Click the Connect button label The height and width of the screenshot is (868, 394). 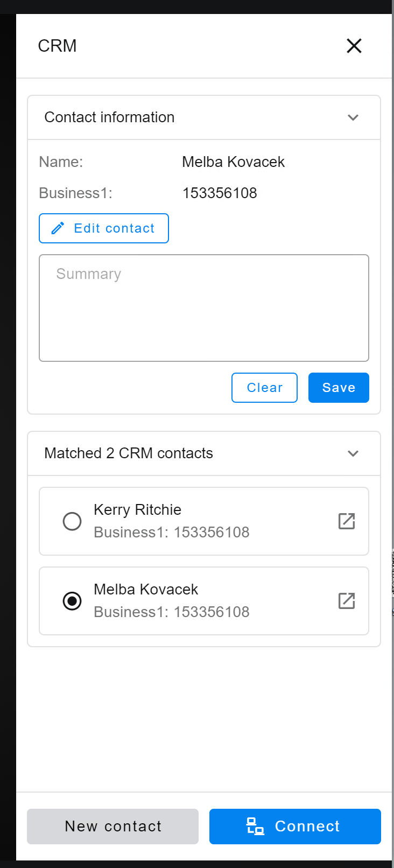307,826
